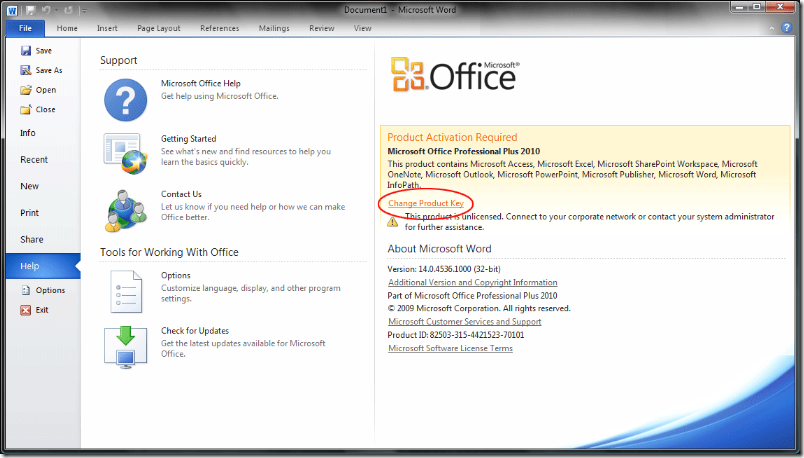Click the About Microsoft Word heading

click(439, 249)
